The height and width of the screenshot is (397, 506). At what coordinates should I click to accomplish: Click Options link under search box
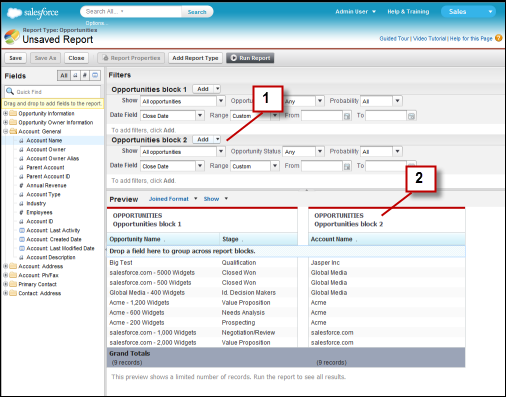[96, 23]
